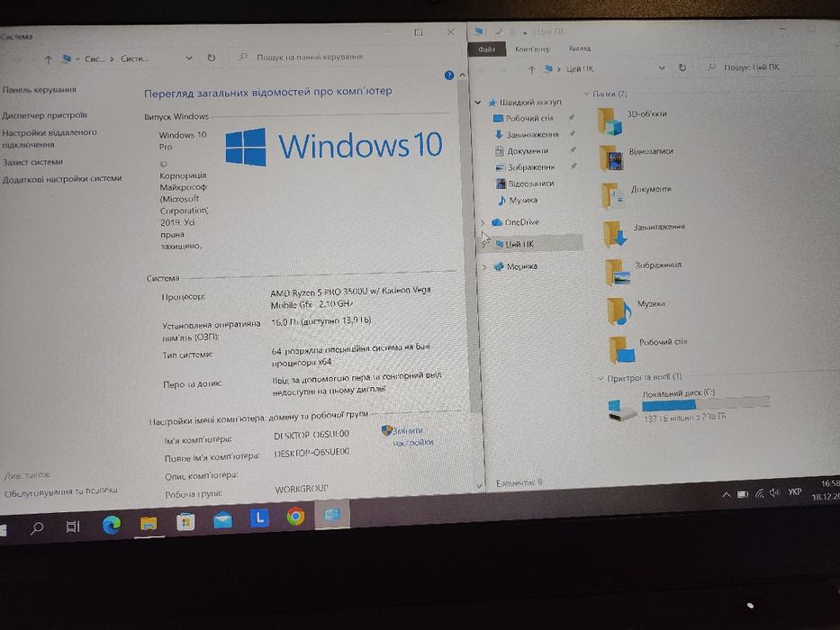
Task: Refresh the Цей ПК explorer window
Action: click(682, 68)
